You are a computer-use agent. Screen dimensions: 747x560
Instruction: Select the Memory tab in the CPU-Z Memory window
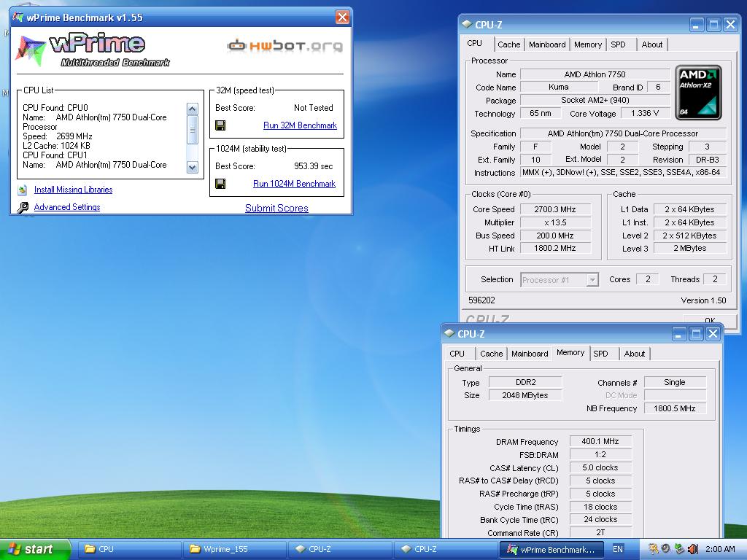coord(570,352)
